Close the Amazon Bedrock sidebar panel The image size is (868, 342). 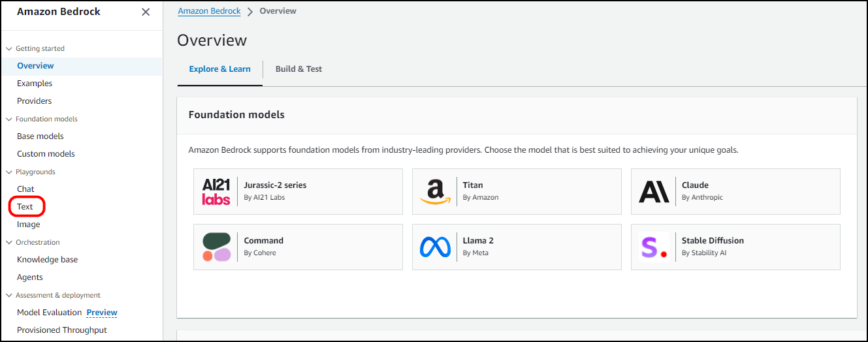[x=146, y=12]
